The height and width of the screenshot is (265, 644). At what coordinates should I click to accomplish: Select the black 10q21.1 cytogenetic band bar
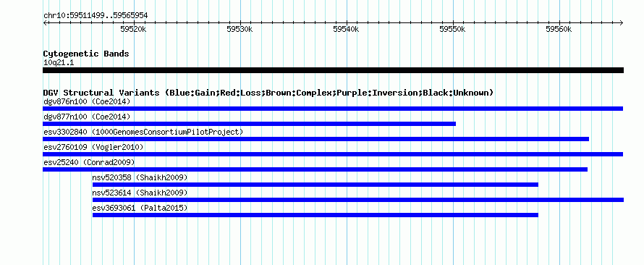tap(333, 70)
